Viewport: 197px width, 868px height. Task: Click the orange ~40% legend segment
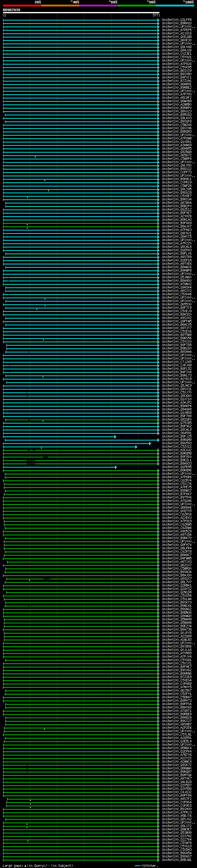(x=60, y=6)
